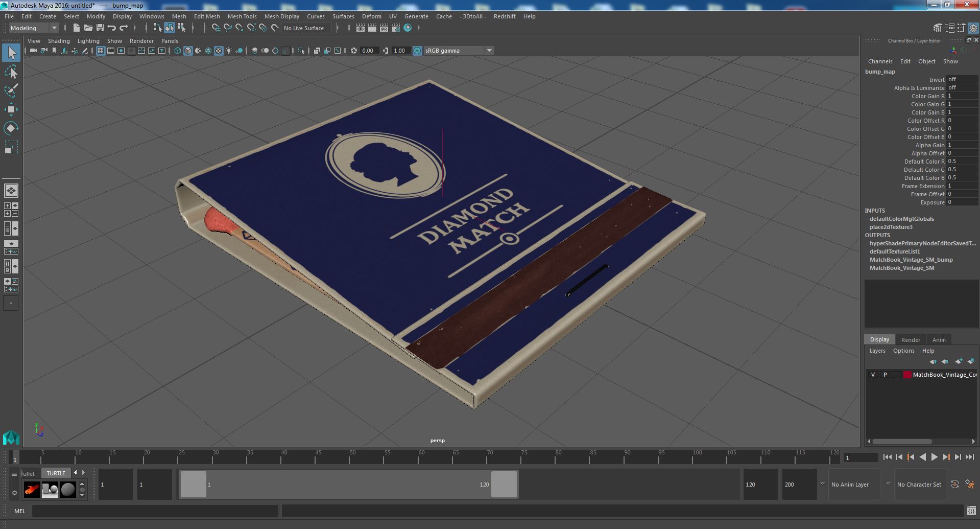Toggle snap to points
The height and width of the screenshot is (529, 980).
240,28
